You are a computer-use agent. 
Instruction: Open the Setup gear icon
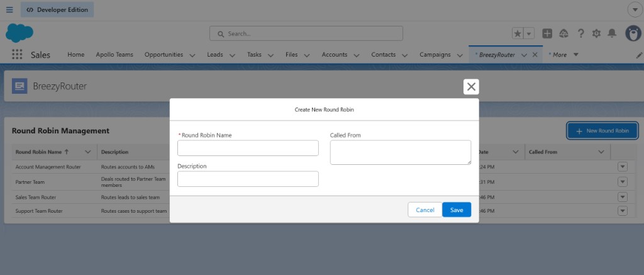(596, 34)
